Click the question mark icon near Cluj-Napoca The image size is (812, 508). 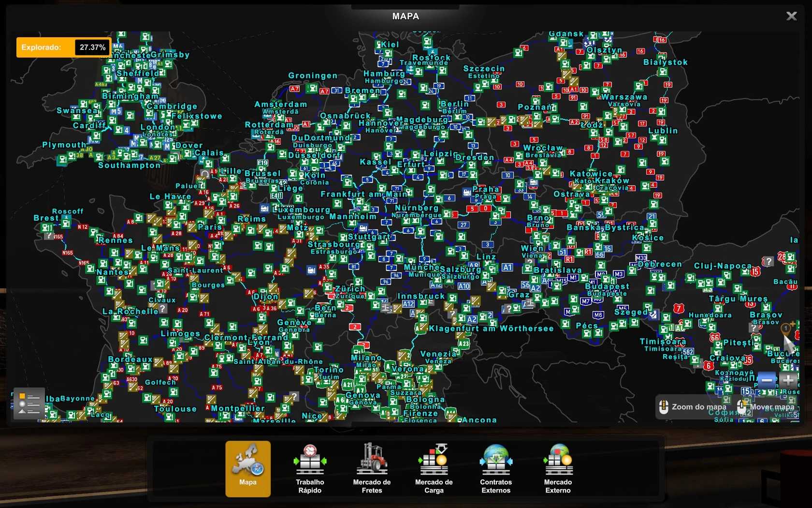click(x=768, y=261)
